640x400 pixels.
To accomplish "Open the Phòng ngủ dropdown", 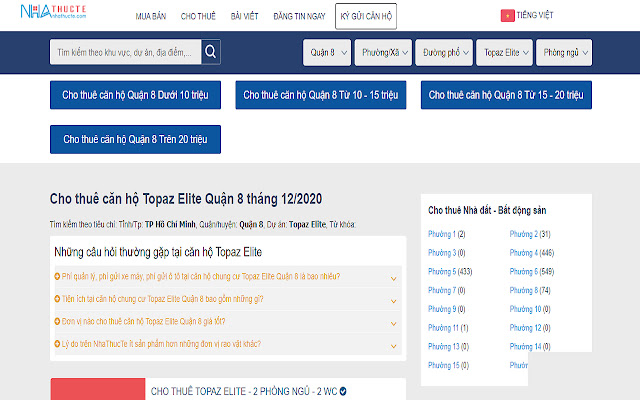I will (x=564, y=52).
